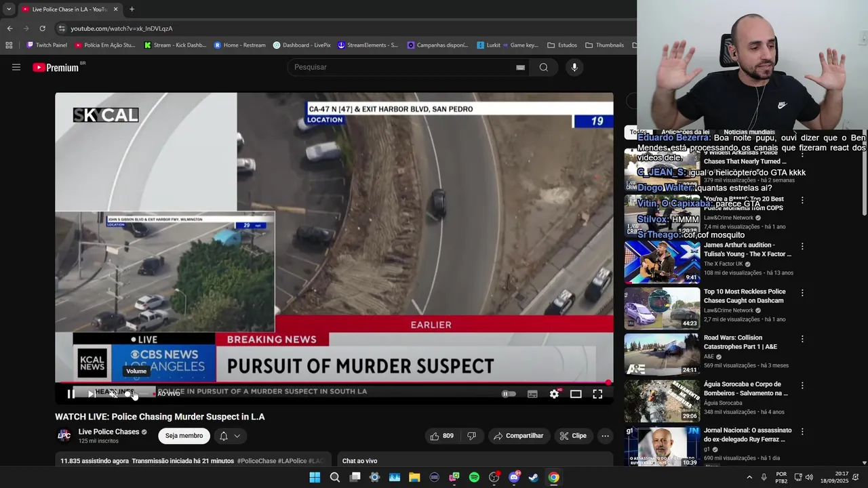
Task: Open Águia Sorocaba e Corpo de Bombeiros thumbnail
Action: tap(662, 401)
